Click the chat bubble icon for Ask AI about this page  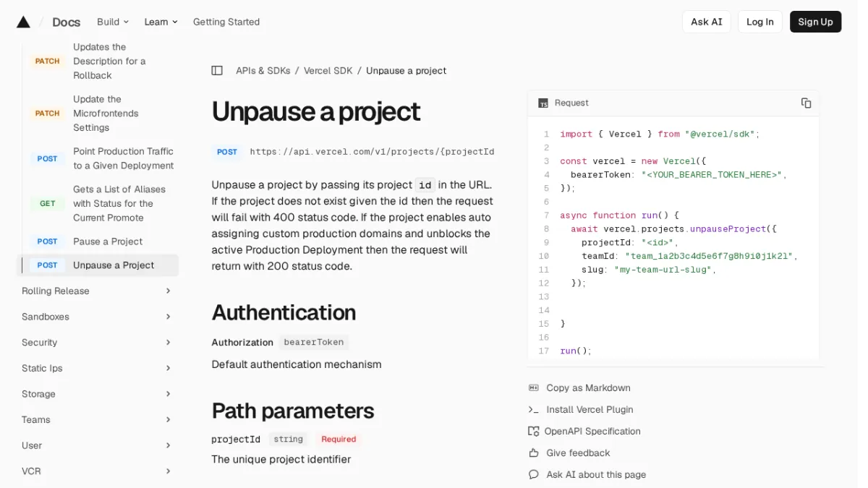(534, 474)
